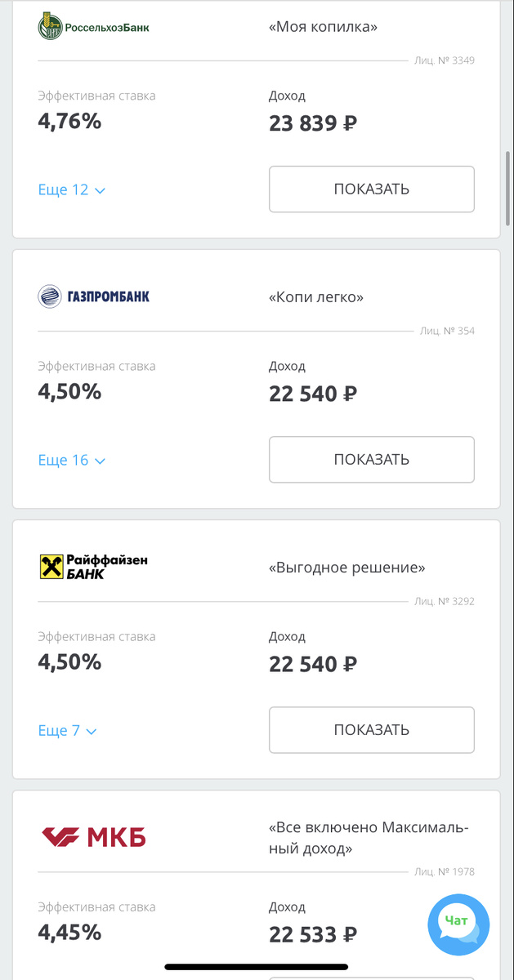Click the МКБ logo

point(92,836)
